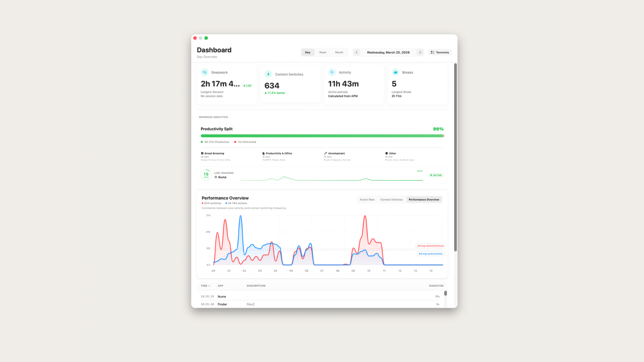Click the main vertical scrollbar

coord(455,157)
